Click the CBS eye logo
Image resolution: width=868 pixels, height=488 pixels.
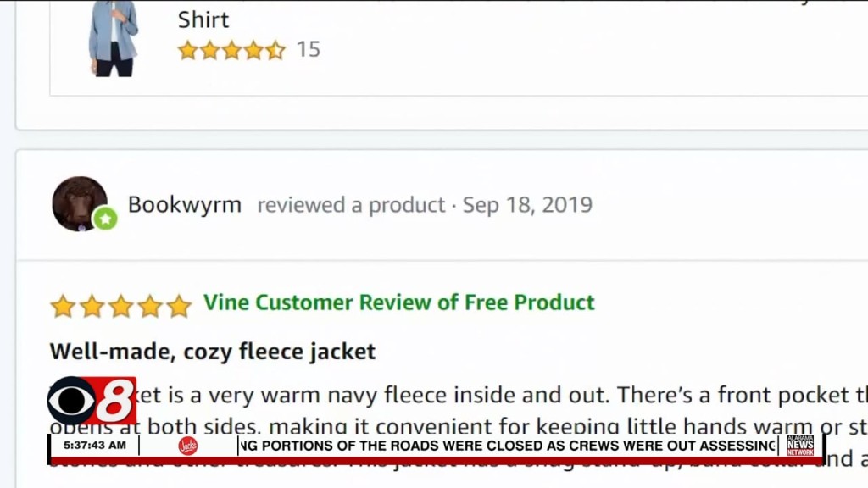pyautogui.click(x=71, y=401)
